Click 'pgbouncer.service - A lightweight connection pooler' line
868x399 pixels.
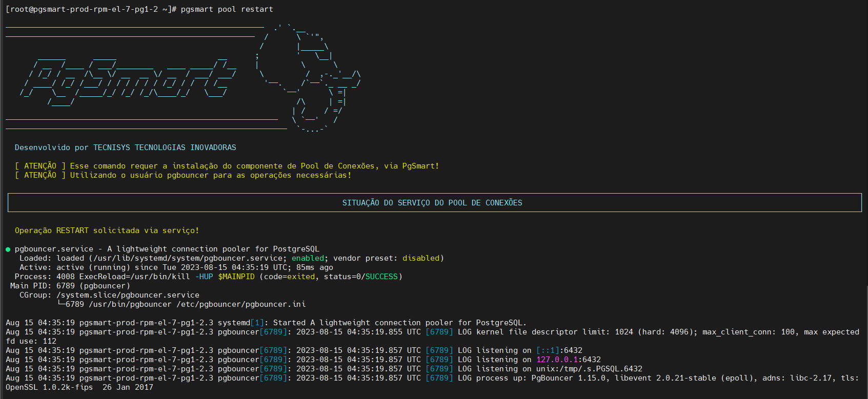(167, 249)
